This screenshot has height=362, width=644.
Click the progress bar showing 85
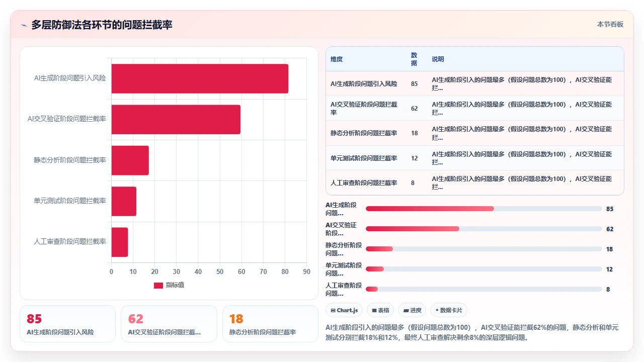click(484, 209)
